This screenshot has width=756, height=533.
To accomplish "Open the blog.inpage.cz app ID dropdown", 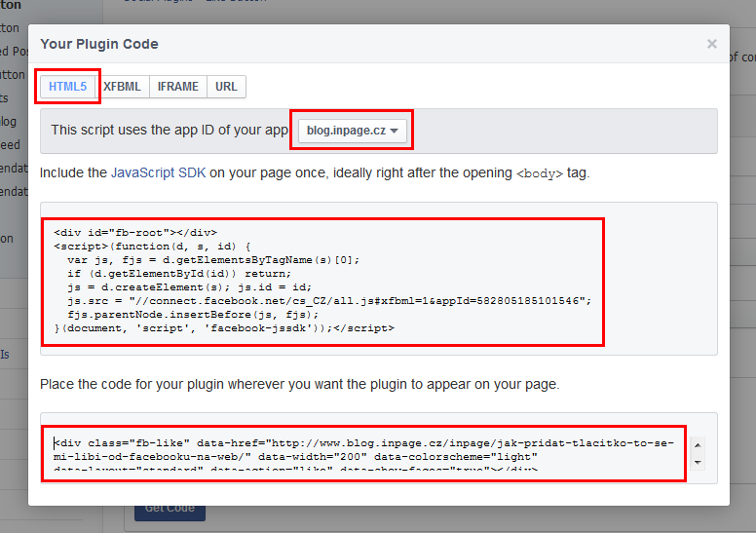I will click(x=352, y=131).
